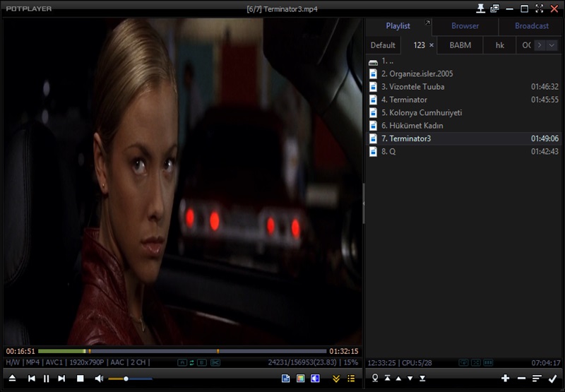Viewport: 565px width, 392px height.
Task: Toggle playlist shuffle icon in status bar
Action: [475, 362]
